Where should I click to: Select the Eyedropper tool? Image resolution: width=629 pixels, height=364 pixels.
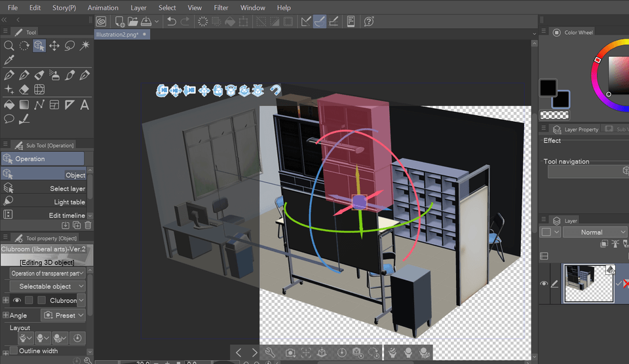tap(9, 60)
